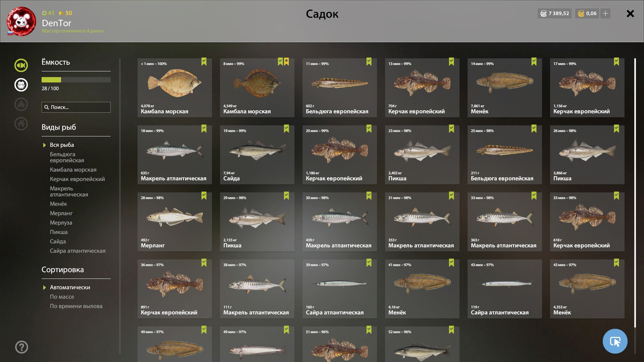This screenshot has height=362, width=644.
Task: Toggle bookmark on 635 г Макрель атлантическая
Action: pos(204,129)
